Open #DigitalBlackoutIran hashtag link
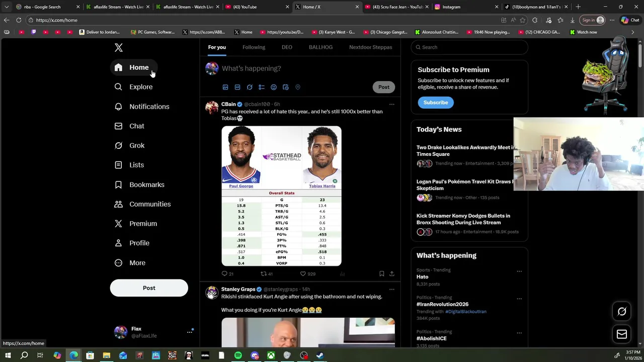 (466, 312)
